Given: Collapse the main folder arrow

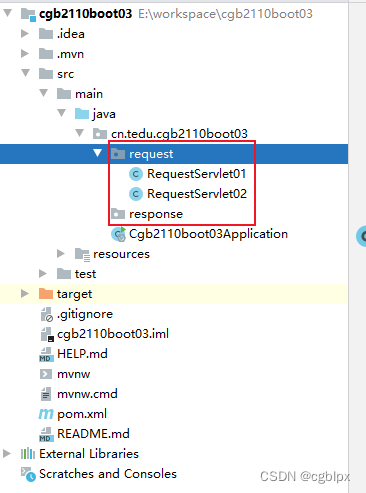Looking at the screenshot, I should (43, 93).
